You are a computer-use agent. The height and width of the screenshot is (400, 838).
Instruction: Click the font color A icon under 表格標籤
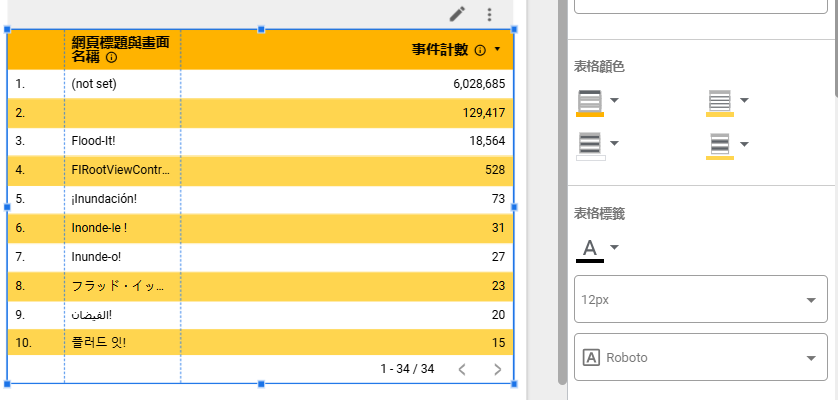(590, 248)
